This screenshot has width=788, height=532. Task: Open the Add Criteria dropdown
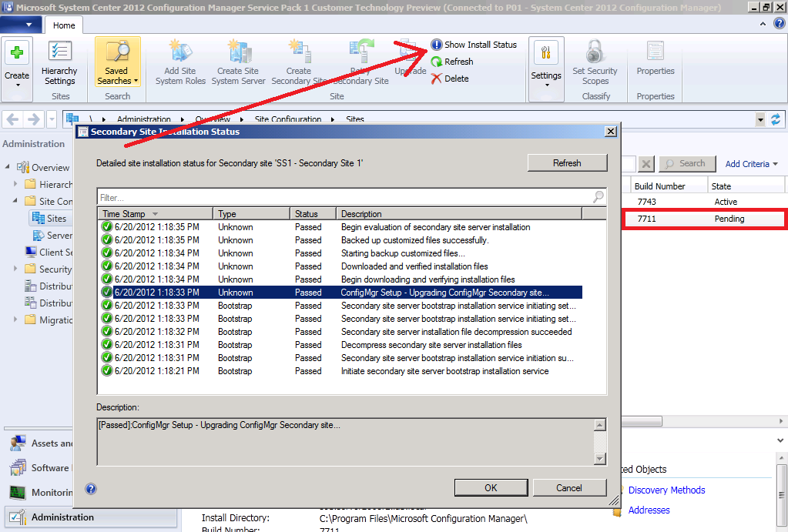[751, 164]
